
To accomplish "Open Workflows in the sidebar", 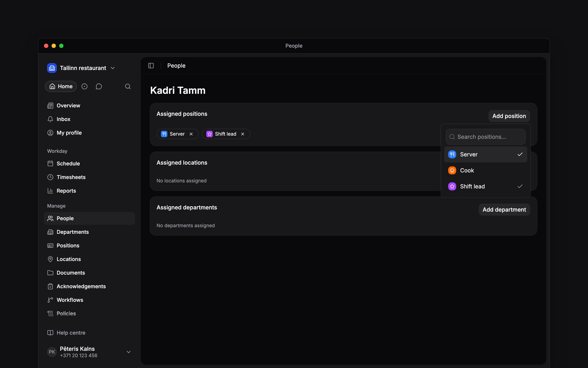I will click(89, 300).
